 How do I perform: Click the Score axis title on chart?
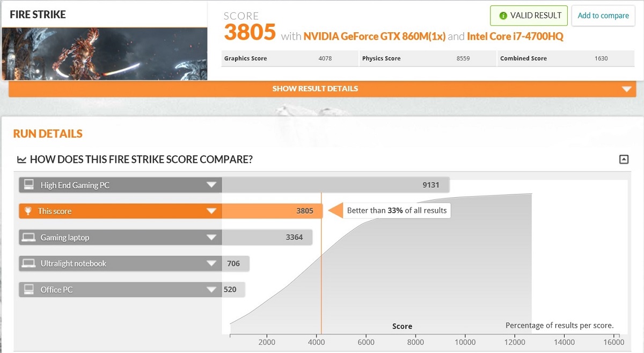pyautogui.click(x=402, y=327)
